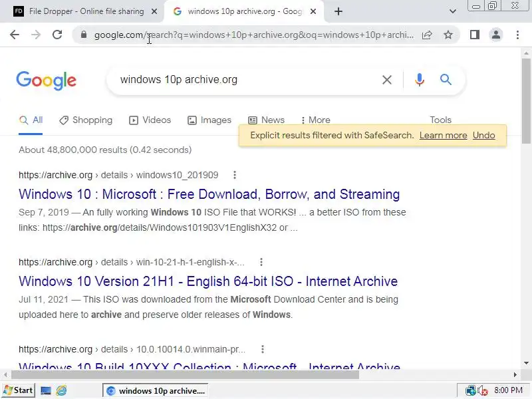
Task: Click the share this page icon
Action: pos(427,35)
